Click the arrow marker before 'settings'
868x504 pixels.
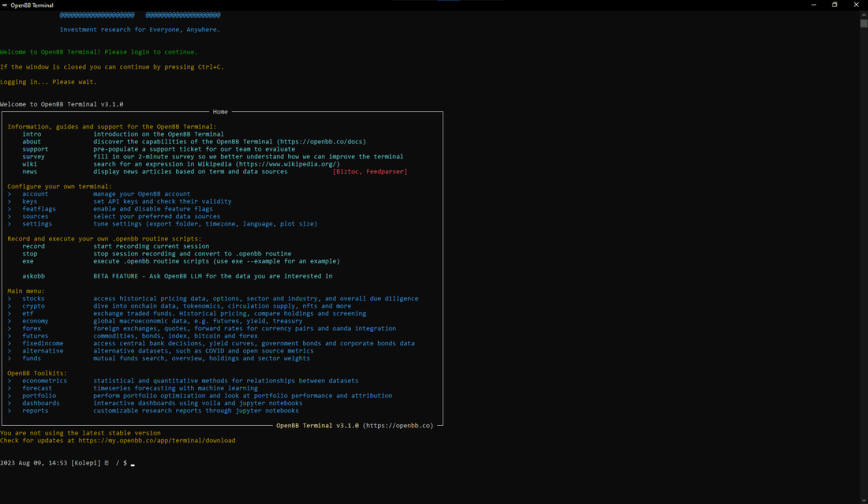click(9, 223)
